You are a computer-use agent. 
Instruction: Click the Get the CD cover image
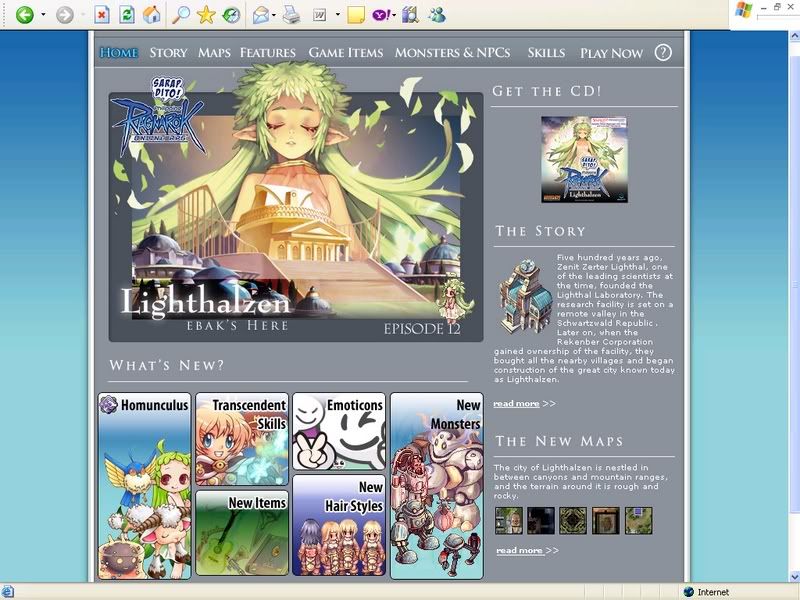pos(585,160)
